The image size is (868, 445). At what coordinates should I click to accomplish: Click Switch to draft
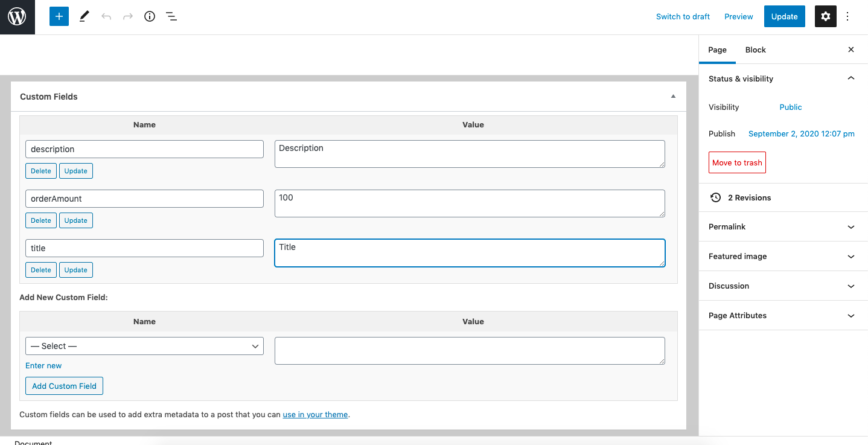(683, 17)
